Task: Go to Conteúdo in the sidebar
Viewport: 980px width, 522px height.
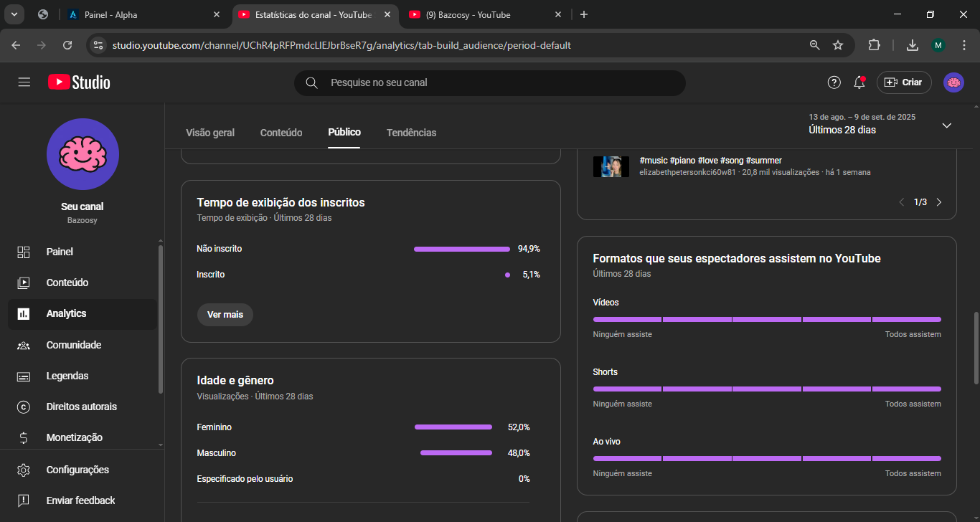Action: click(67, 283)
